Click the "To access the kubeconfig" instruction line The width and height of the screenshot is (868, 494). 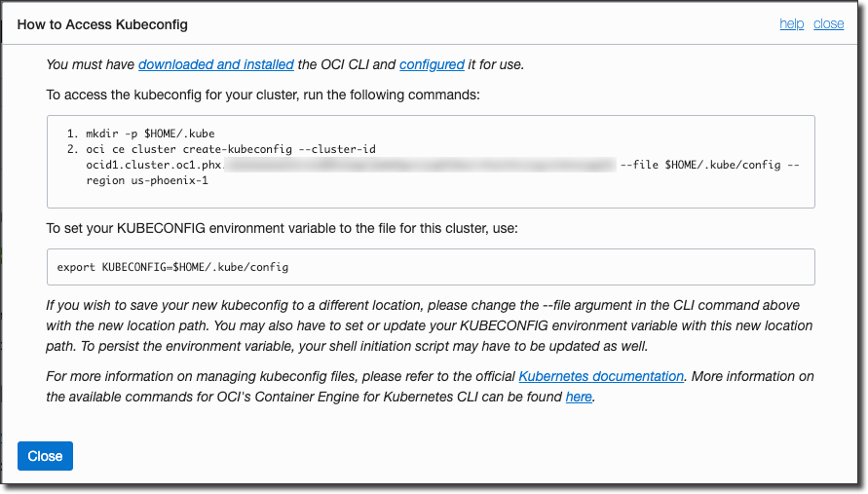263,95
